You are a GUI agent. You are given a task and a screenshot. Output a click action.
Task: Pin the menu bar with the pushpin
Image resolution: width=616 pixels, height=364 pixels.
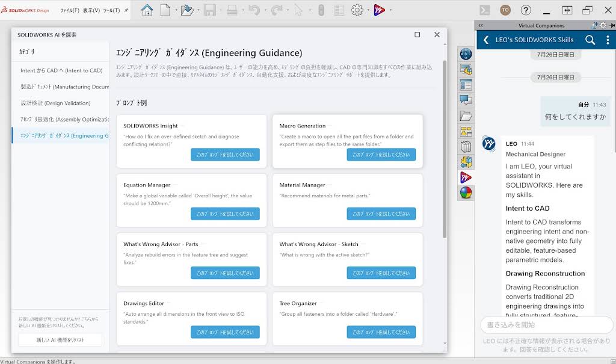point(126,10)
